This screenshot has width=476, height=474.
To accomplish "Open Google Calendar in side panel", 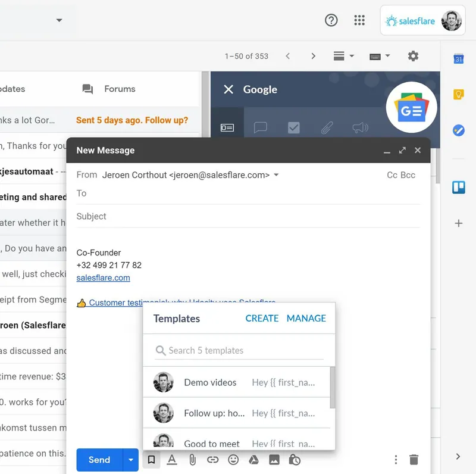I will pyautogui.click(x=458, y=58).
